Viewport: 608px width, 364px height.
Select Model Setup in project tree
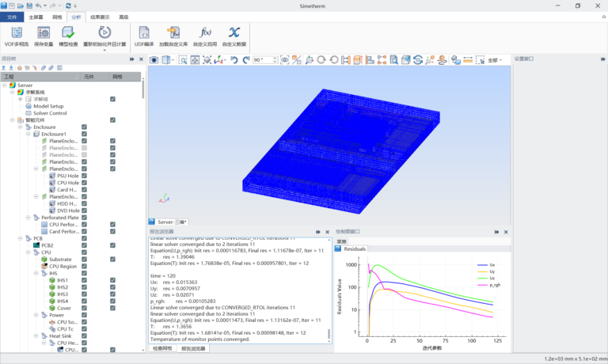point(48,106)
